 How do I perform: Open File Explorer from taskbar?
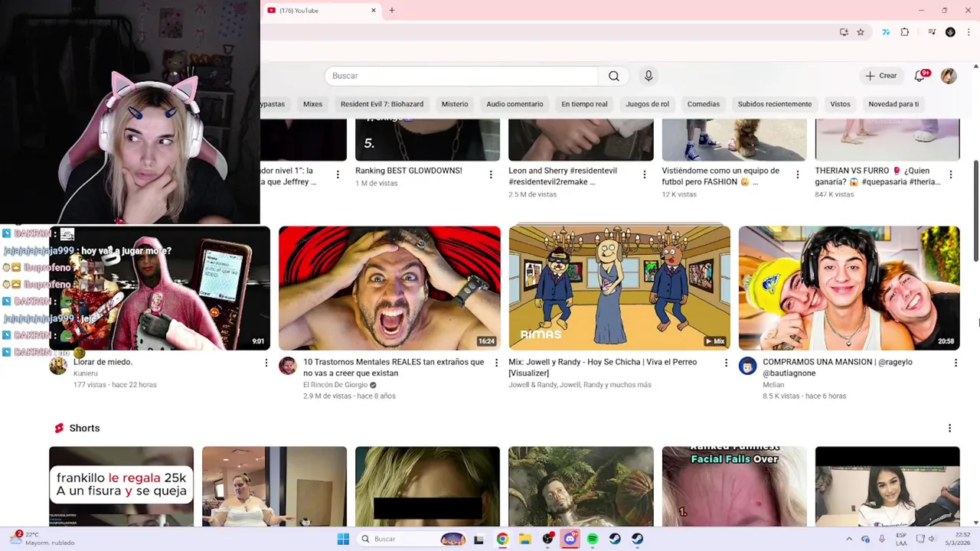click(524, 539)
